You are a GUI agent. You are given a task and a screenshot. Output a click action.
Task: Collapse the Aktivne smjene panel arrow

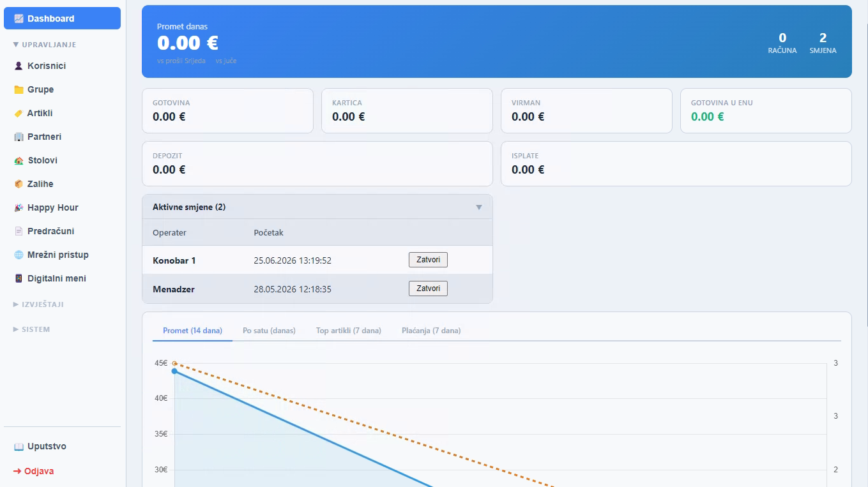tap(479, 207)
